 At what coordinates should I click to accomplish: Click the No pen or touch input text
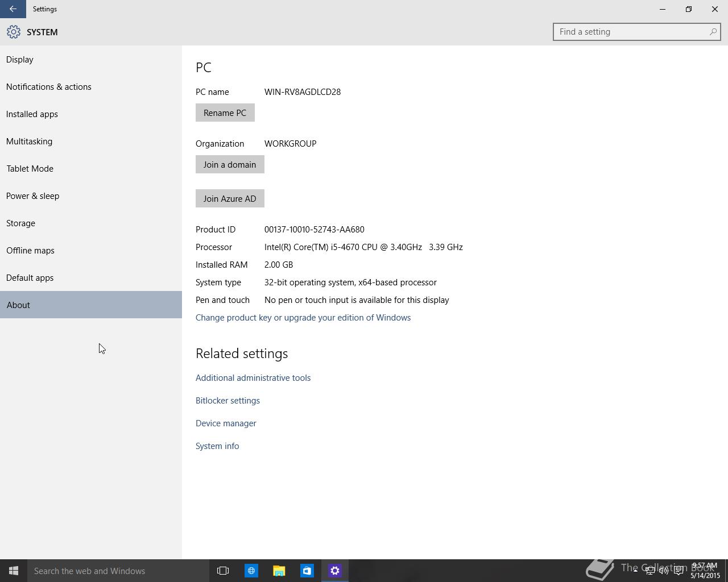357,300
